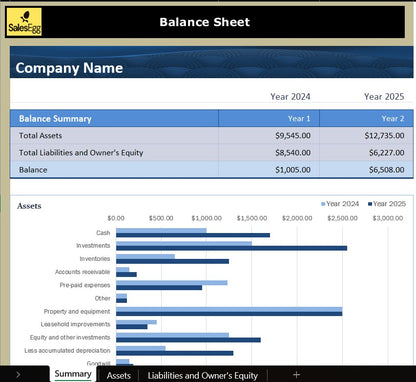Click the sheet navigation arrow
The height and width of the screenshot is (382, 416).
pyautogui.click(x=18, y=375)
